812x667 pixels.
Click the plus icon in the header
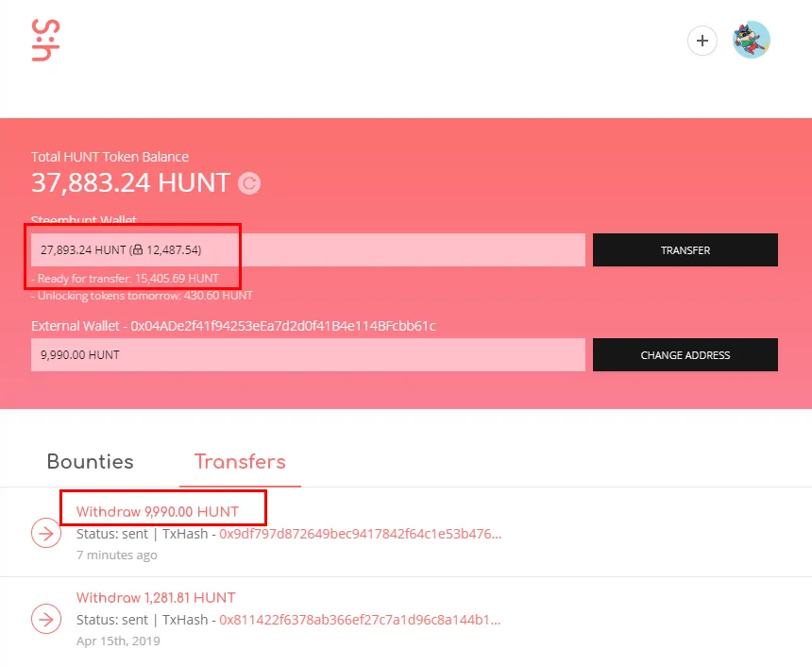(702, 41)
